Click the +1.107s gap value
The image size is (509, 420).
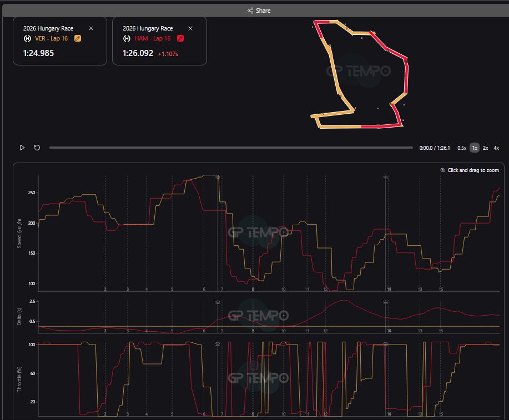[x=168, y=54]
